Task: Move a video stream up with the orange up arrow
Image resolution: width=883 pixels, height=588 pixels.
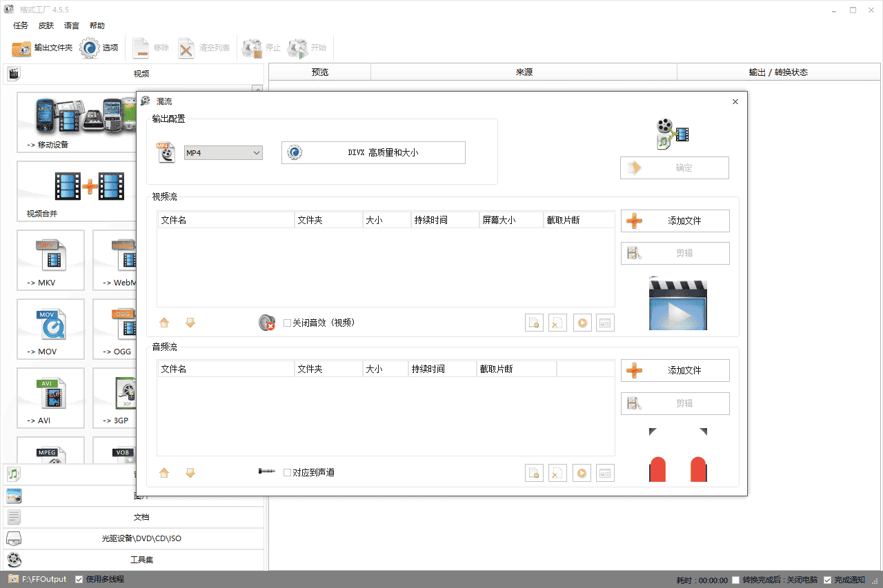Action: click(x=163, y=322)
